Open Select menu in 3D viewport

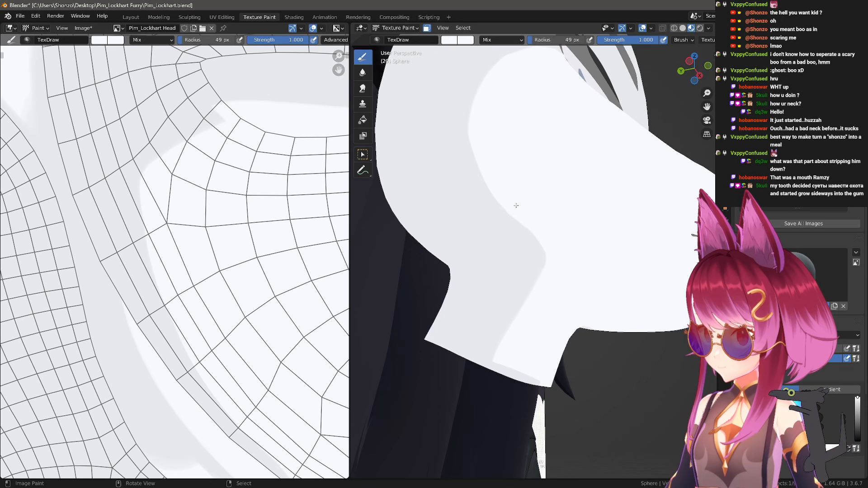click(x=463, y=28)
